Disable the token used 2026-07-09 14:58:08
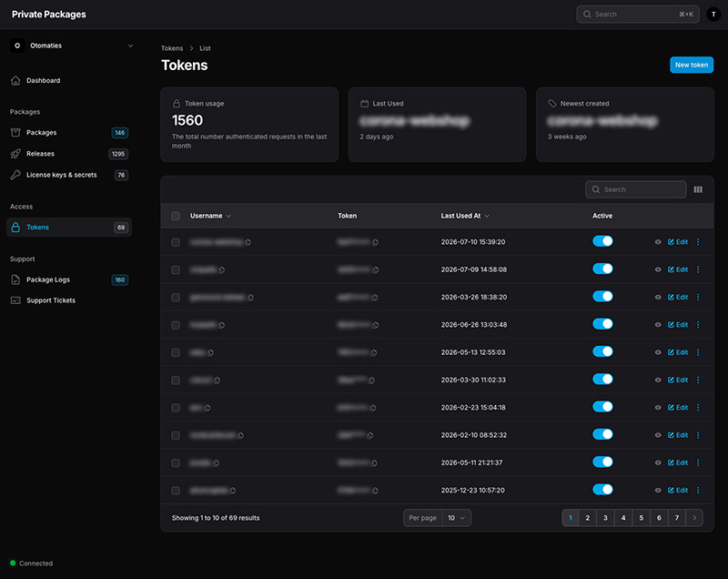728x579 pixels. 602,269
